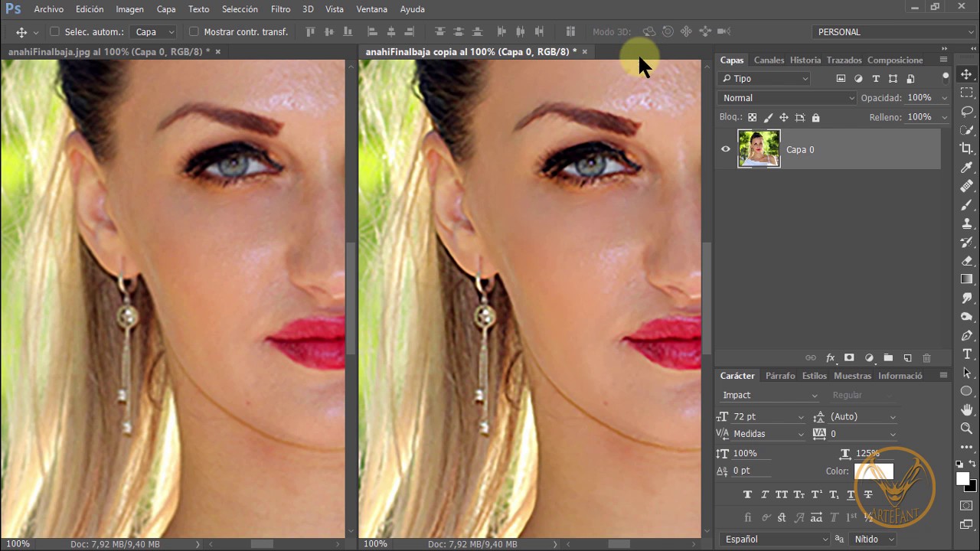The height and width of the screenshot is (551, 980).
Task: Enable the Selec. autom. checkbox
Action: (54, 31)
